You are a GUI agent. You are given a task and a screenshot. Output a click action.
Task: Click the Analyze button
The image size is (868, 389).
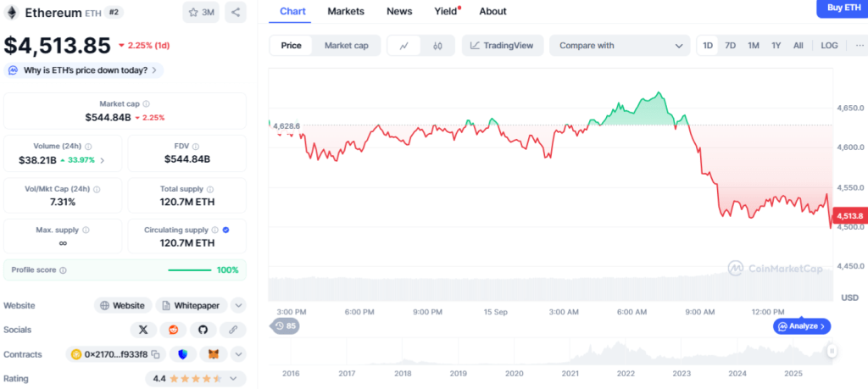pos(802,326)
